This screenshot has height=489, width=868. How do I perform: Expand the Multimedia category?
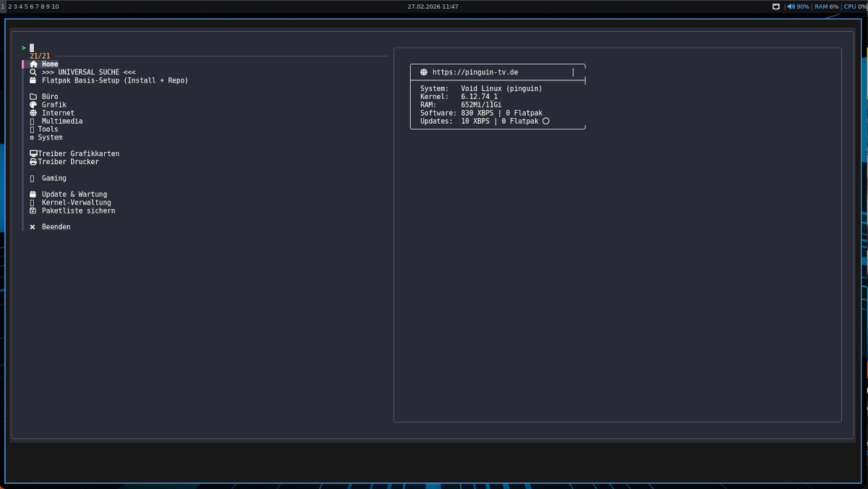61,121
